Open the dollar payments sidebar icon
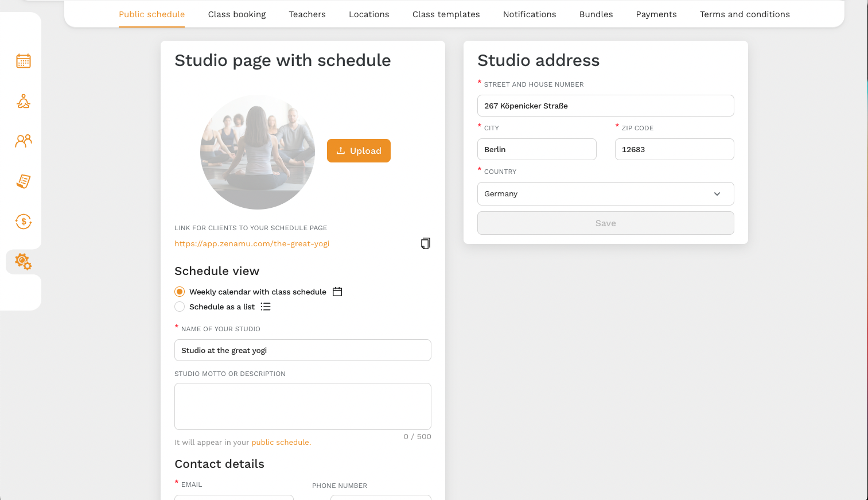The image size is (868, 500). (24, 222)
